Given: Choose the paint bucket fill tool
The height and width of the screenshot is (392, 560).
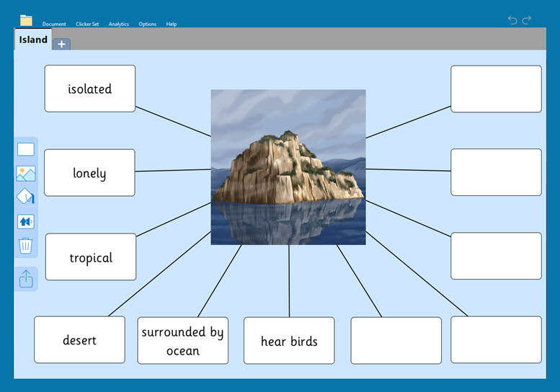Looking at the screenshot, I should pos(25,197).
